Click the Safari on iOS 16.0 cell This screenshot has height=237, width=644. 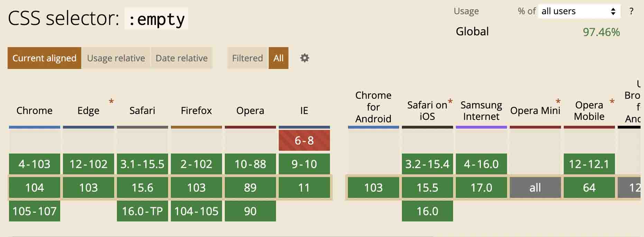[x=427, y=211]
